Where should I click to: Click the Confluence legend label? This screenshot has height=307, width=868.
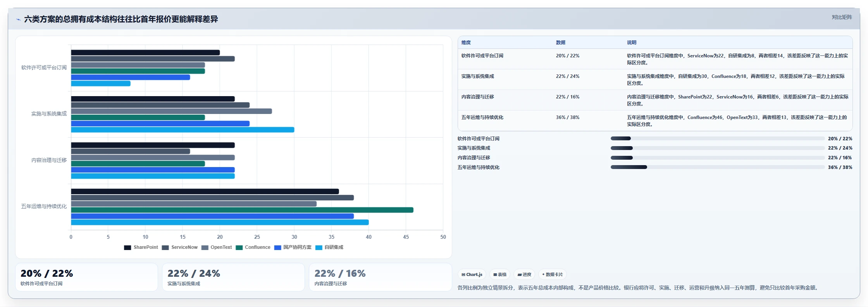click(x=258, y=247)
